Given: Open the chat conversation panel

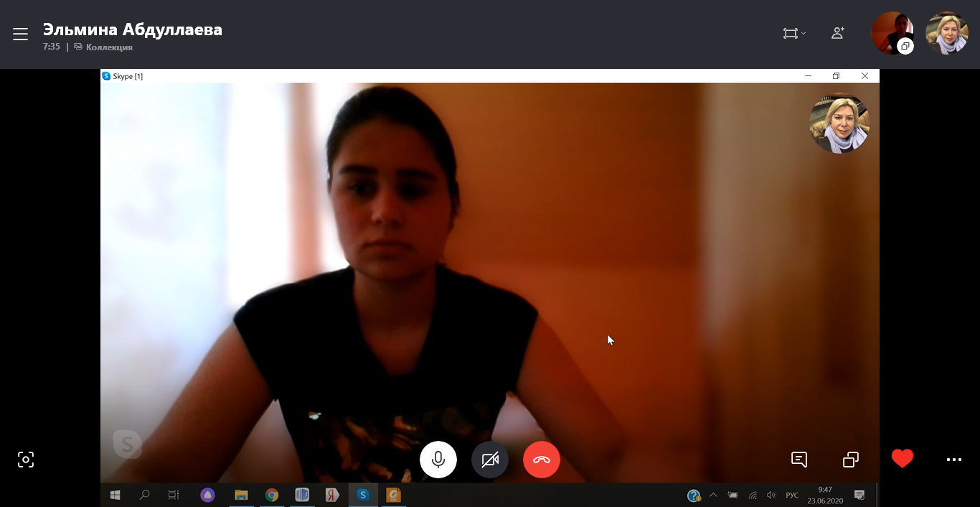Looking at the screenshot, I should click(x=798, y=460).
